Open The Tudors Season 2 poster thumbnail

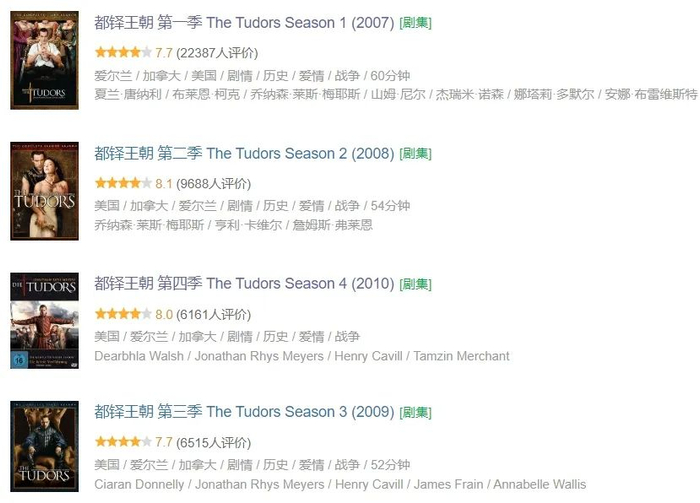(x=45, y=191)
